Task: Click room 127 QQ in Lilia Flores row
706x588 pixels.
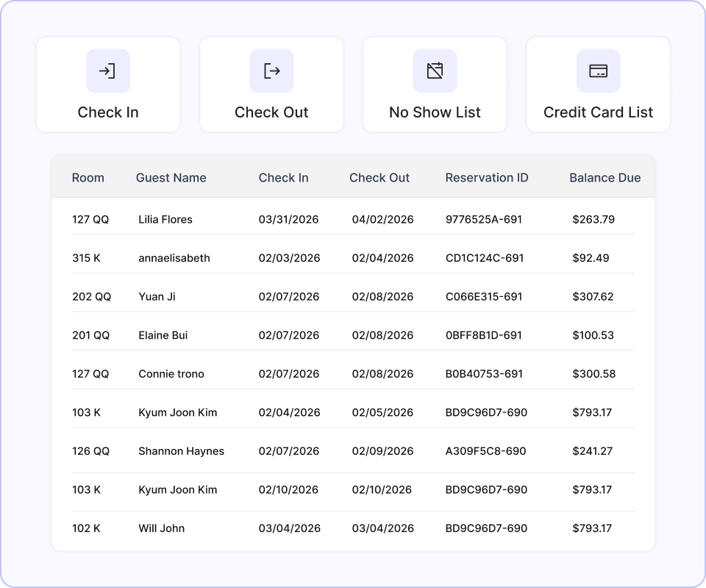Action: (x=90, y=220)
